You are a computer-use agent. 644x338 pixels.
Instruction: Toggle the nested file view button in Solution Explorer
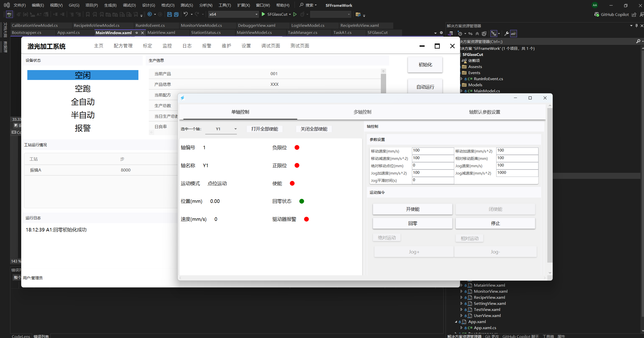click(x=494, y=33)
